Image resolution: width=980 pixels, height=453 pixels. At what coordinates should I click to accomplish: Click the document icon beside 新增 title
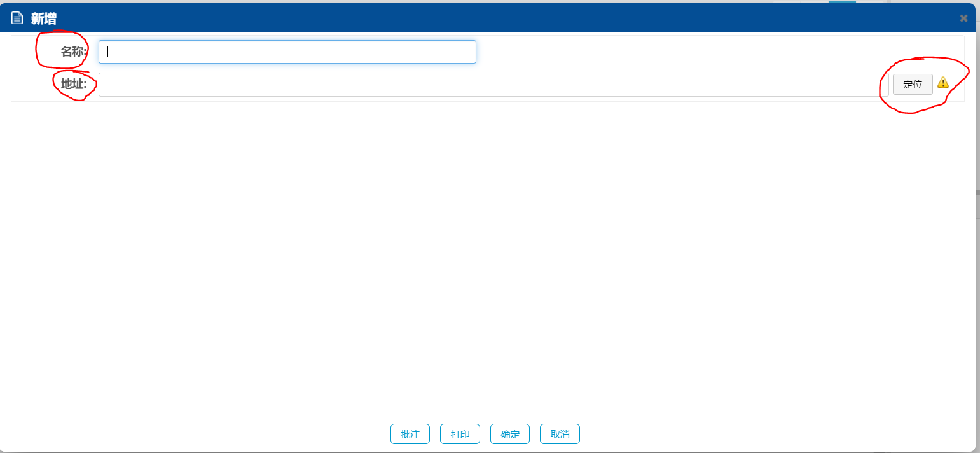tap(17, 18)
